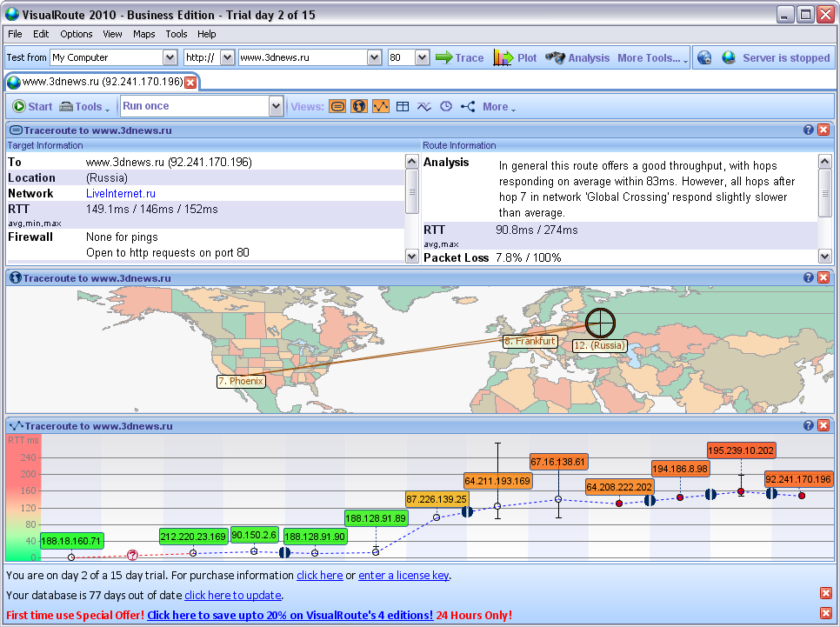840x627 pixels.
Task: Open the Plot chart tool
Action: (x=514, y=58)
